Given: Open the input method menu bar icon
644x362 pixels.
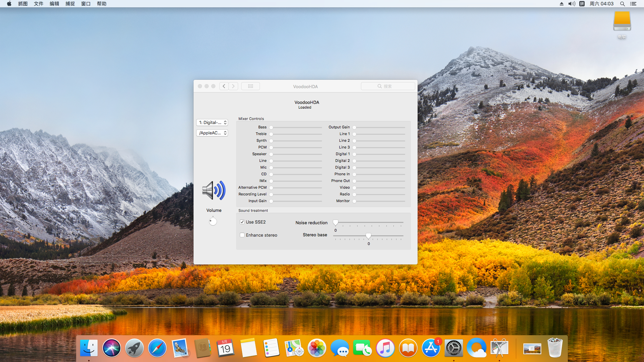Looking at the screenshot, I should point(582,4).
